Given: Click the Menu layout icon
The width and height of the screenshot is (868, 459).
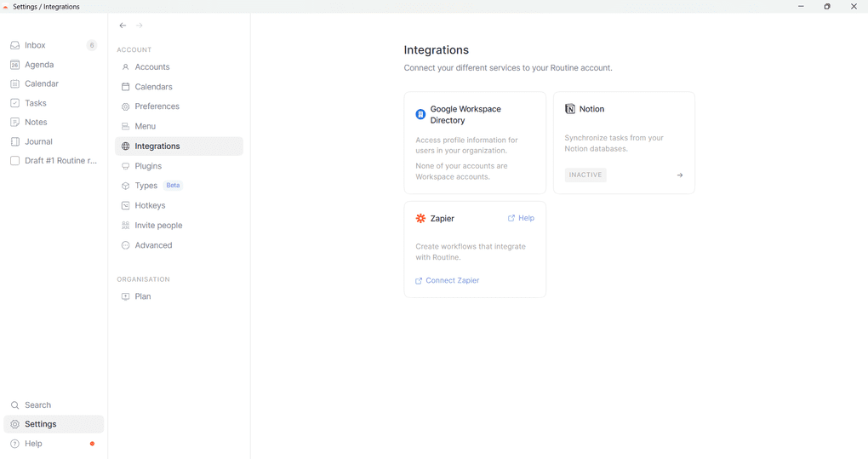Looking at the screenshot, I should (x=126, y=126).
